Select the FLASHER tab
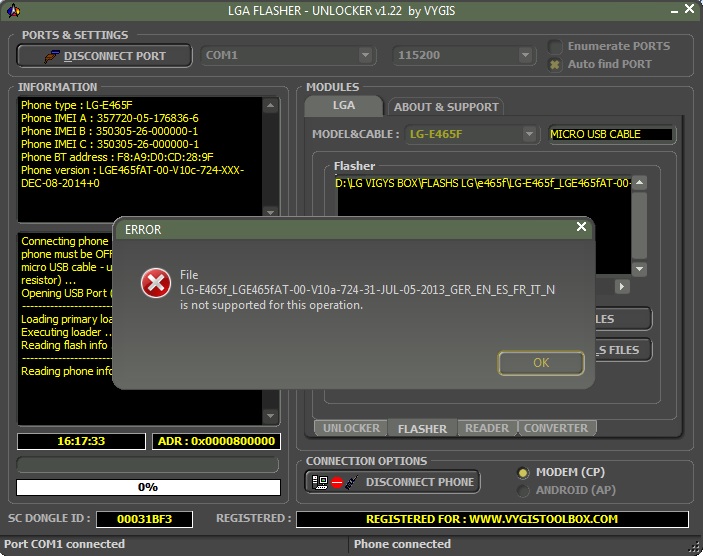Viewport: 703px width, 556px height. pos(422,429)
